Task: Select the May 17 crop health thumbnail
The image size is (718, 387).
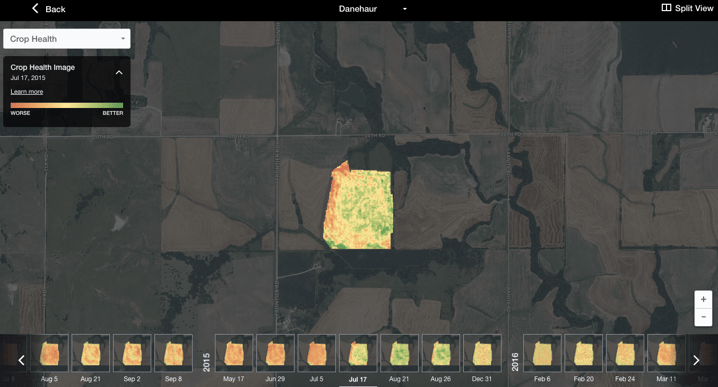Action: coord(234,353)
